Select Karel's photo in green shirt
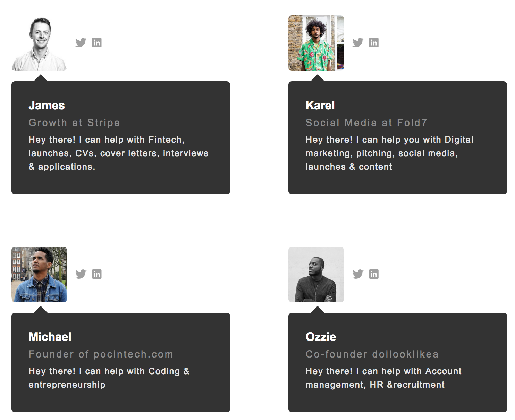This screenshot has width=515, height=420. click(x=316, y=43)
